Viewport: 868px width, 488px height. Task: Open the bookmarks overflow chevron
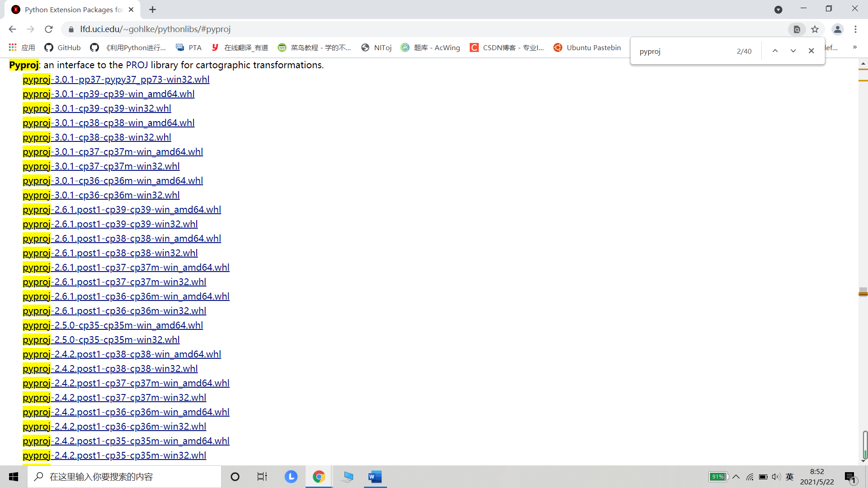855,47
